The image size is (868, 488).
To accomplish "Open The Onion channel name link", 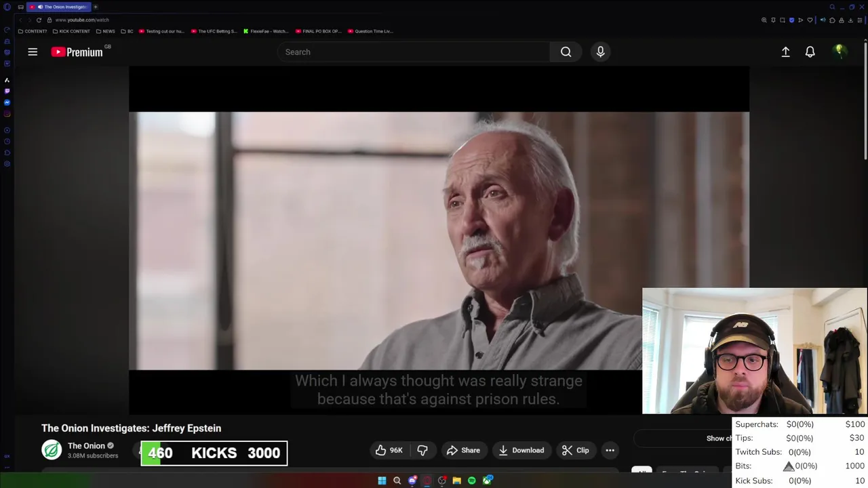I will click(86, 446).
